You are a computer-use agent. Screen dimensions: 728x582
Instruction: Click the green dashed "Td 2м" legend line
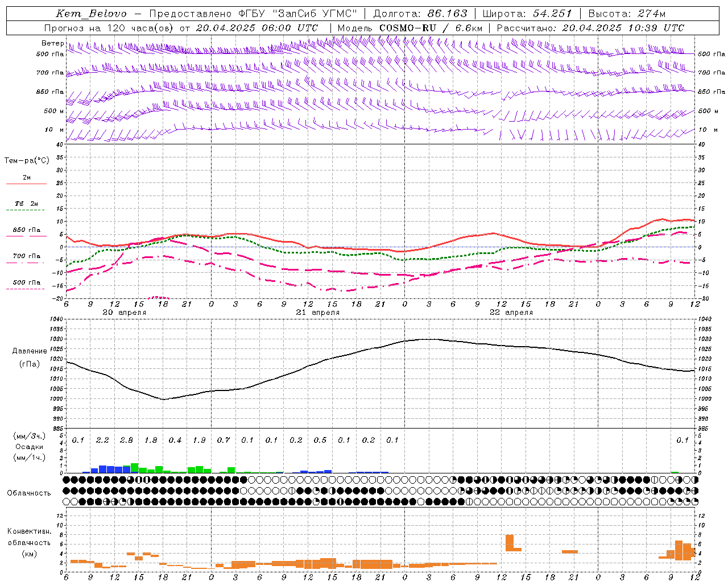(x=26, y=210)
